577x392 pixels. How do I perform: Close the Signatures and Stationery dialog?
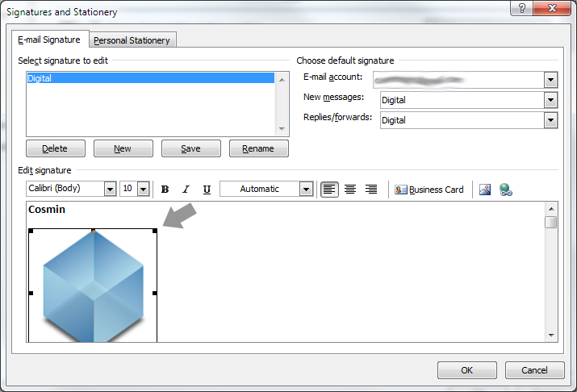tap(552, 8)
